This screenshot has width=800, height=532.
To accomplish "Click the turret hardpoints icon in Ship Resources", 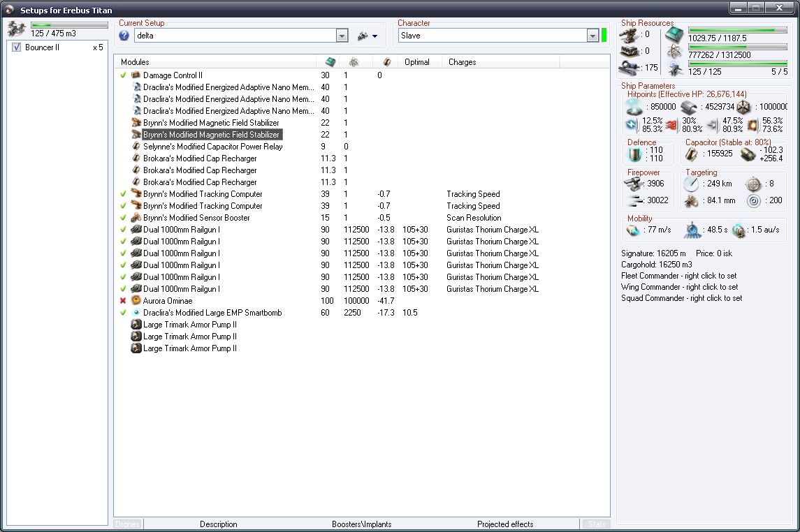I will click(x=630, y=35).
